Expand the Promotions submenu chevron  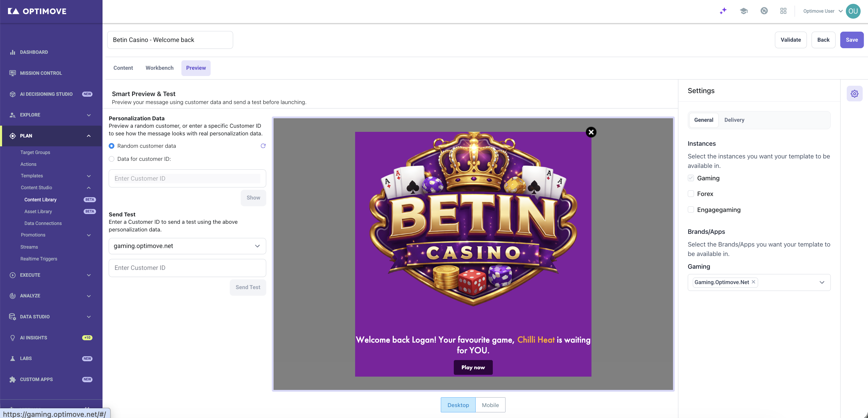pyautogui.click(x=89, y=235)
